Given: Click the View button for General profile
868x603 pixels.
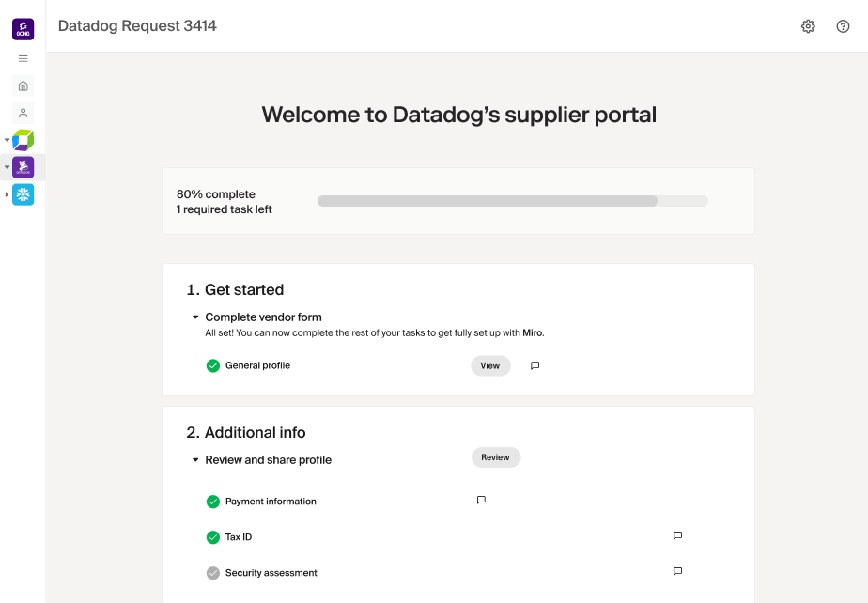Looking at the screenshot, I should point(490,365).
